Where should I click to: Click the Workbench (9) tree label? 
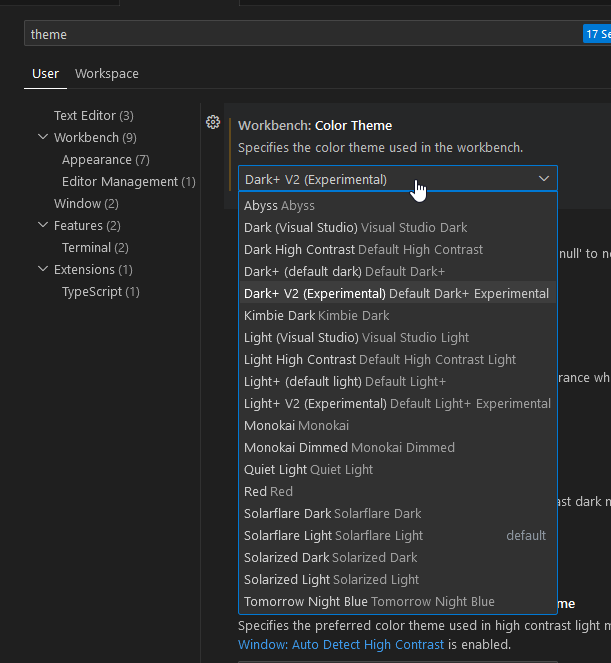click(95, 137)
